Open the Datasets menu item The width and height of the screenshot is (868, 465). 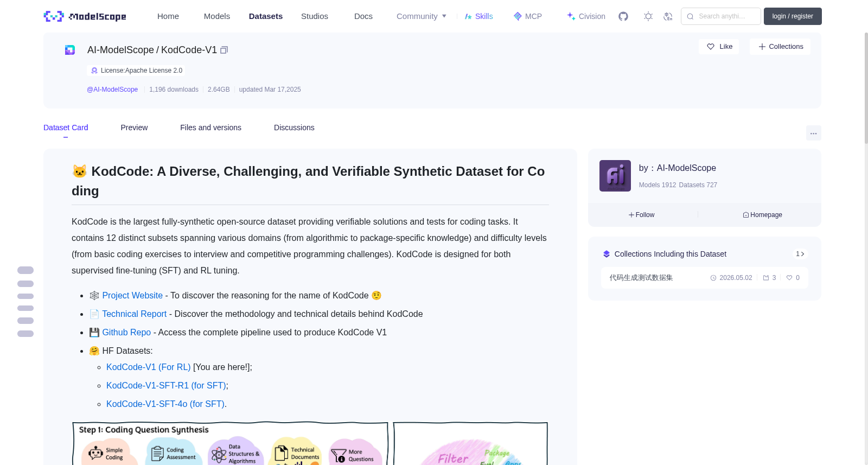click(266, 16)
